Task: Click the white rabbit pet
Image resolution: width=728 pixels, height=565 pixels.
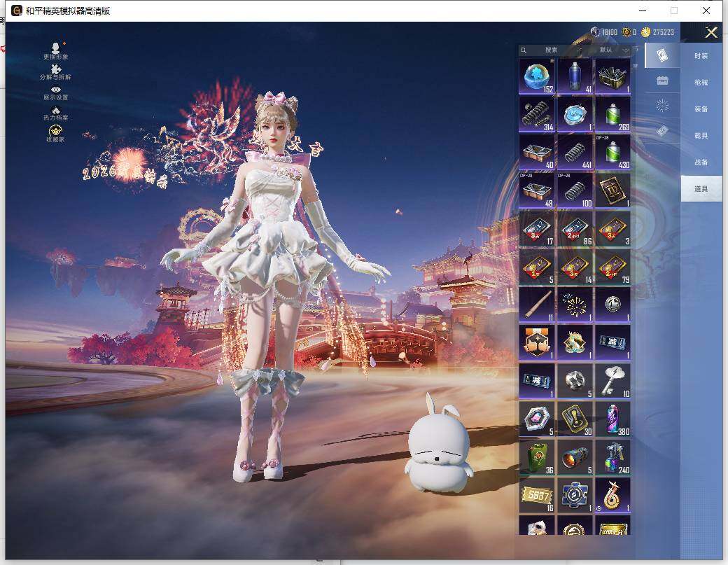Action: (438, 443)
